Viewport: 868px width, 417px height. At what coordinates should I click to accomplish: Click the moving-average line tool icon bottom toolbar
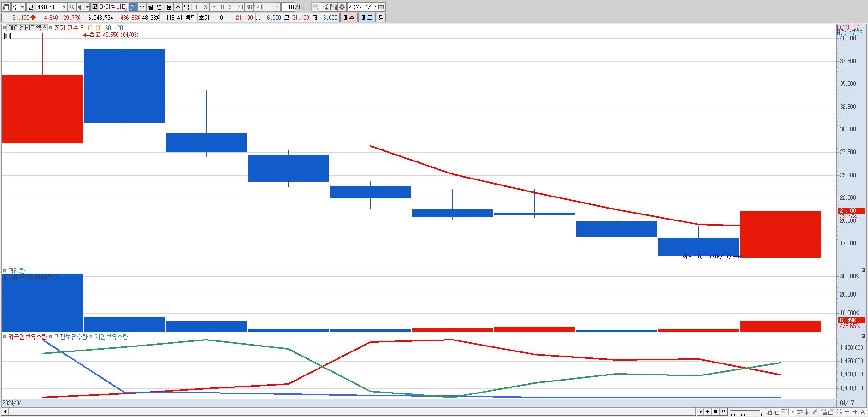800,412
